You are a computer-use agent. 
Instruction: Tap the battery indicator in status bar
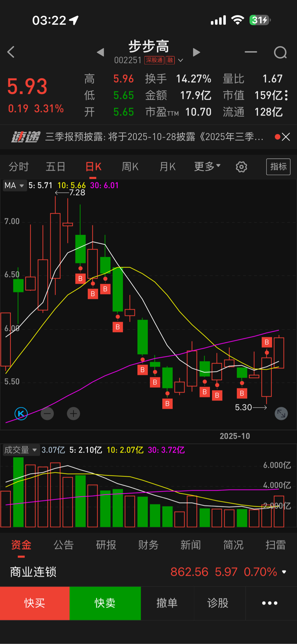click(x=260, y=20)
